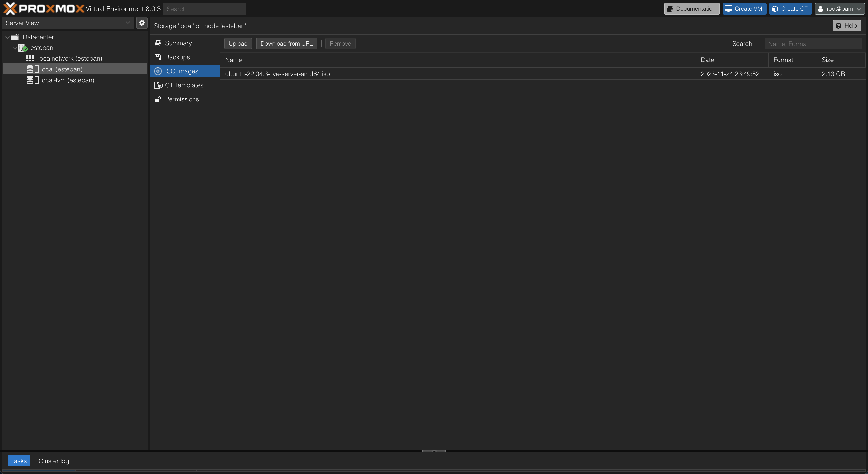Focus the top Search field

tap(204, 9)
